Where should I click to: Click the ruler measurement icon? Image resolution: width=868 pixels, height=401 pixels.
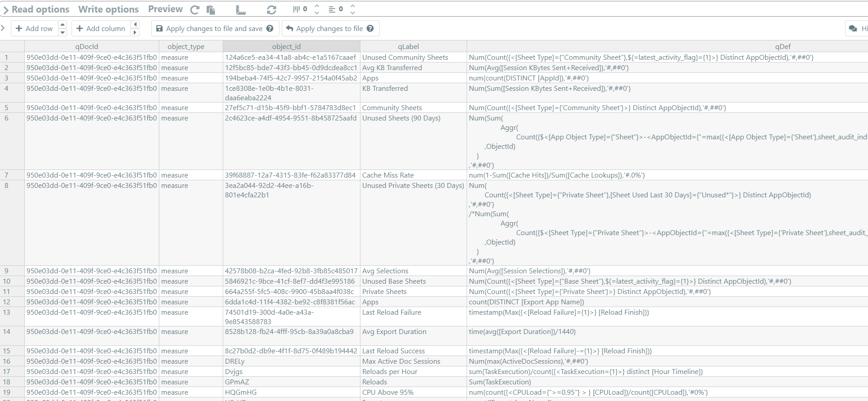coord(241,9)
